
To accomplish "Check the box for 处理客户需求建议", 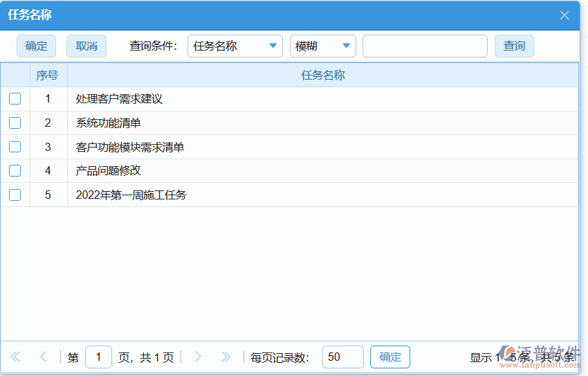I will [x=15, y=99].
